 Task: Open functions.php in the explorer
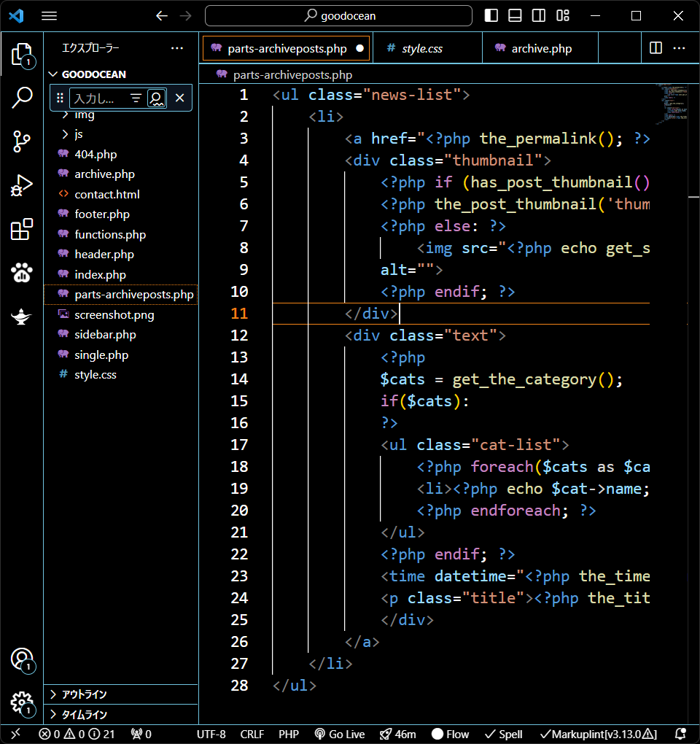click(x=121, y=234)
